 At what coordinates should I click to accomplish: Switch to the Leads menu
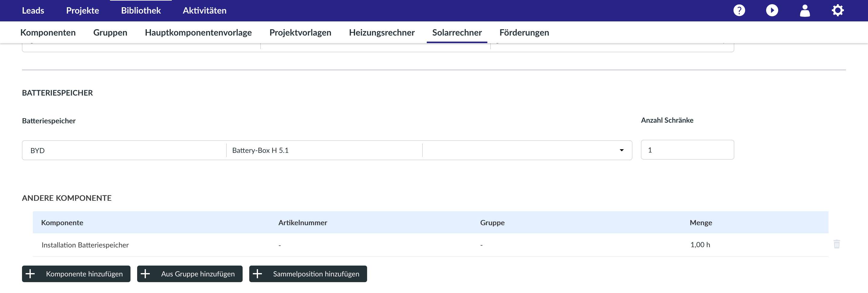point(33,11)
